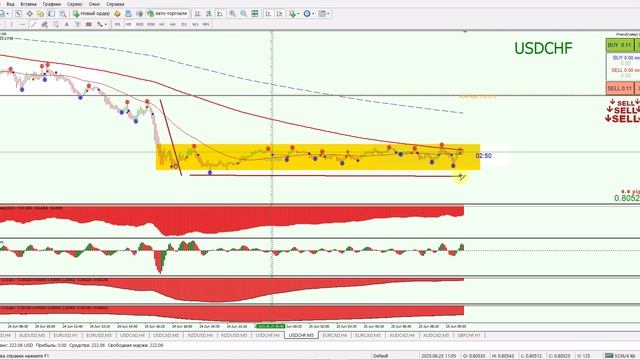The image size is (640, 360).
Task: Toggle chart auto scroll icon
Action: [x=268, y=13]
